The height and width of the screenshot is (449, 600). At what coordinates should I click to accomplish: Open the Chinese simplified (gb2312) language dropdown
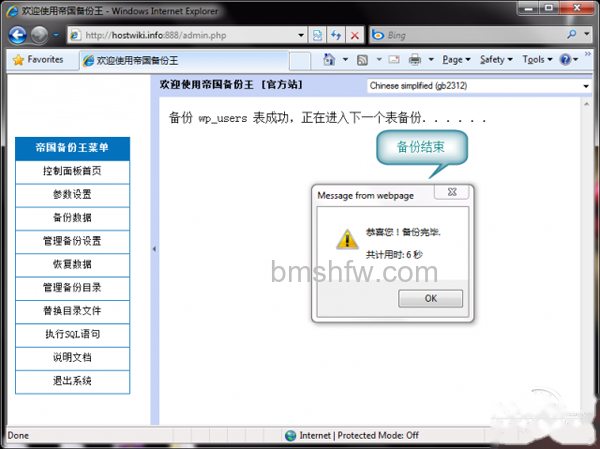(479, 86)
